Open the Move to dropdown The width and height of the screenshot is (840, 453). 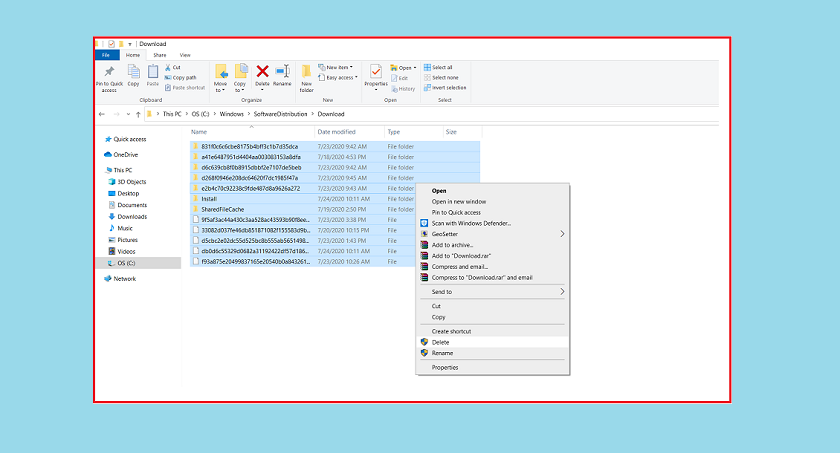pyautogui.click(x=220, y=87)
